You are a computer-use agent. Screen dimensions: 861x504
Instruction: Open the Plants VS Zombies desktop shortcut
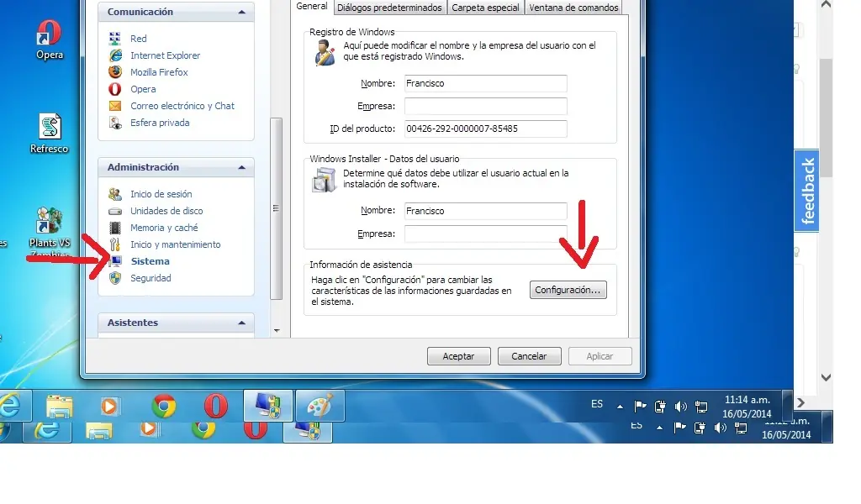coord(50,230)
